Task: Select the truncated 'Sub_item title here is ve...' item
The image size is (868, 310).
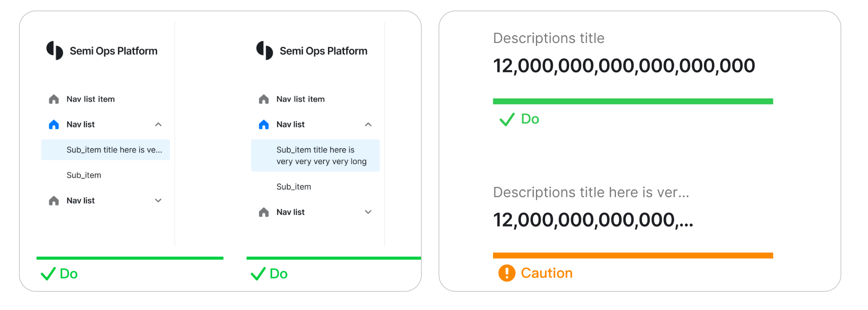Action: (x=105, y=150)
